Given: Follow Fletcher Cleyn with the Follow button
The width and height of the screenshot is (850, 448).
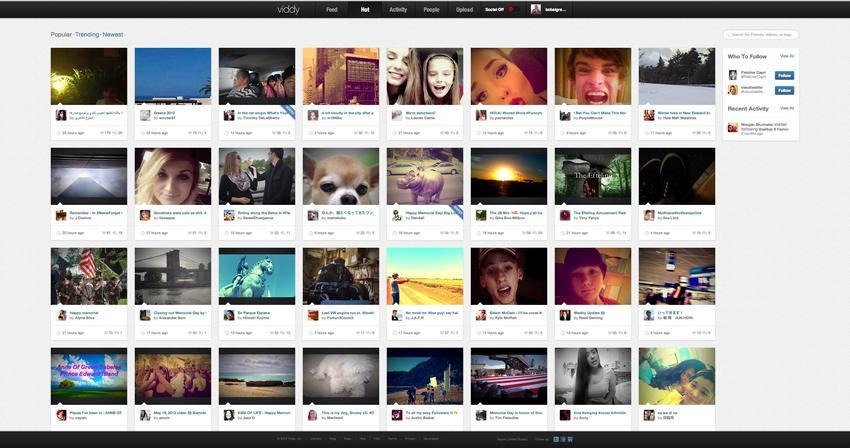Looking at the screenshot, I should click(x=784, y=75).
